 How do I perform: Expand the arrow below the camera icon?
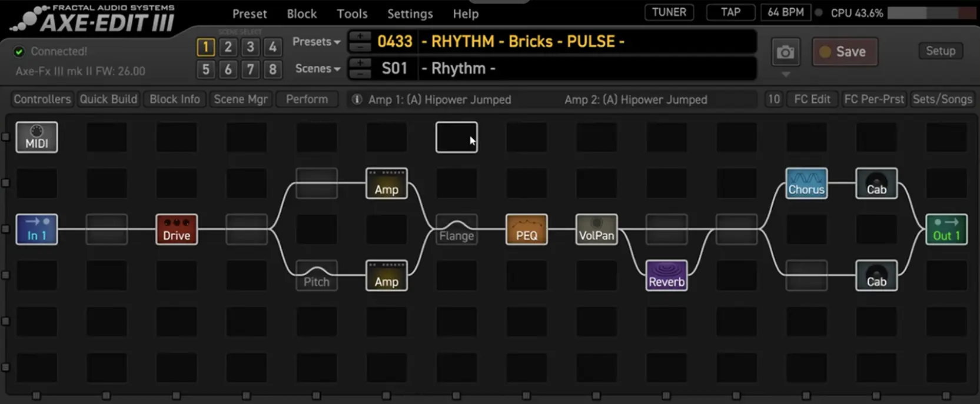coord(785,75)
